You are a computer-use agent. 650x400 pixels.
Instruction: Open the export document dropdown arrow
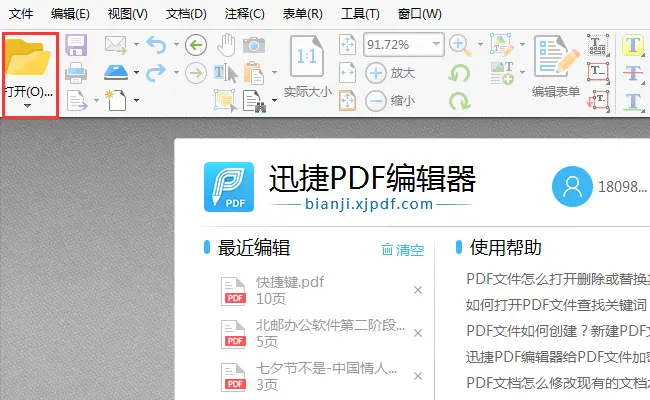[96, 100]
